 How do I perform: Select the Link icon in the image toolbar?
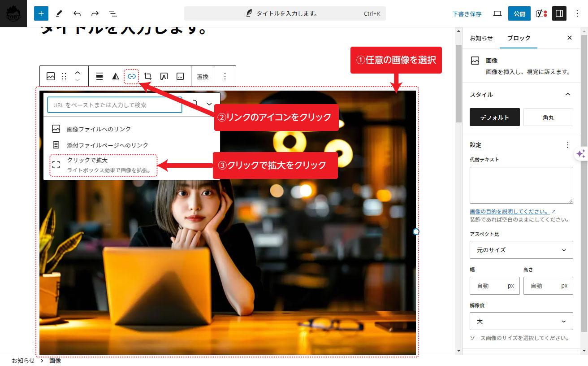click(x=131, y=76)
